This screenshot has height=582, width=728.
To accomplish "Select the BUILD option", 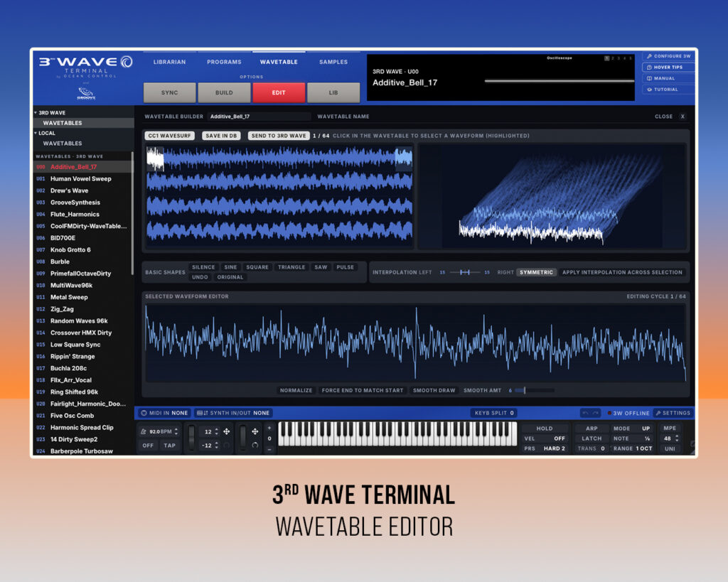I will [x=224, y=93].
